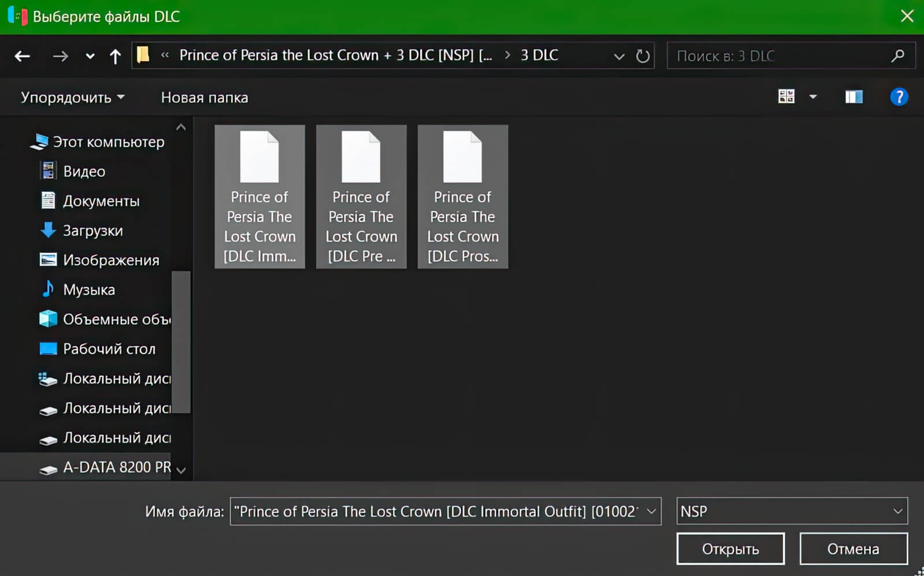
Task: Click the Рабочий стол desktop icon
Action: coord(48,349)
